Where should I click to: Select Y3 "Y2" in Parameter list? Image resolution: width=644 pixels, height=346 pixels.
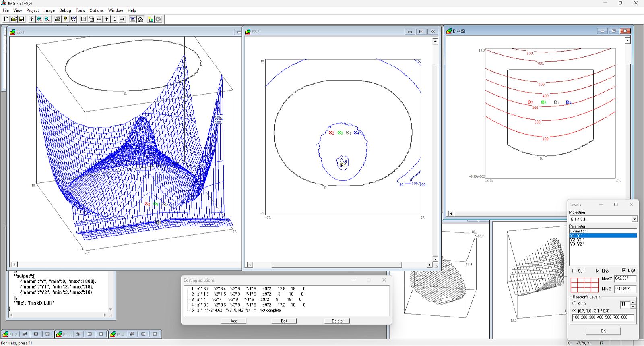(603, 244)
